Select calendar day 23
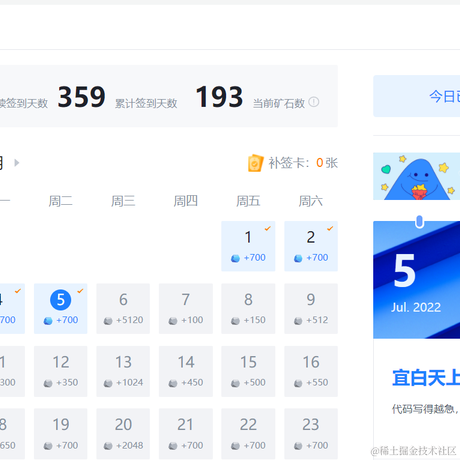This screenshot has width=460, height=460. point(311,434)
